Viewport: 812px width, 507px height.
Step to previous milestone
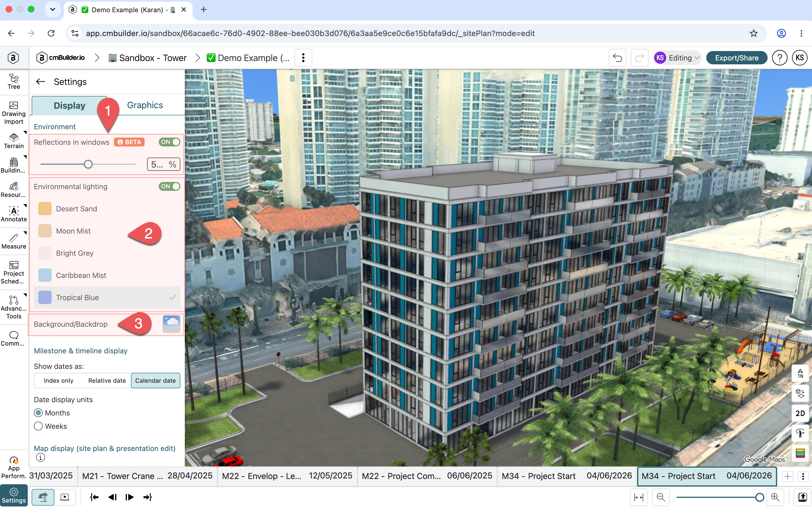112,497
